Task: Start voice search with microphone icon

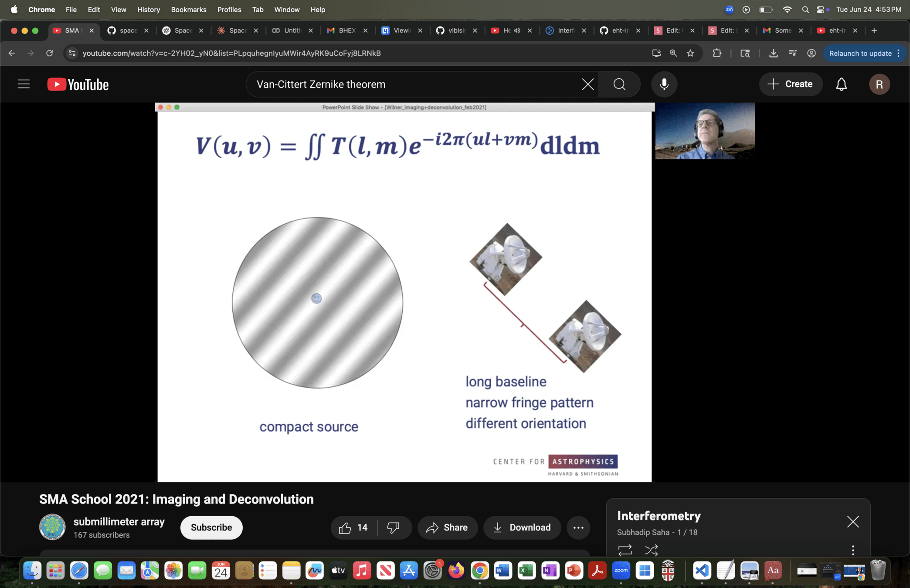Action: click(x=664, y=84)
